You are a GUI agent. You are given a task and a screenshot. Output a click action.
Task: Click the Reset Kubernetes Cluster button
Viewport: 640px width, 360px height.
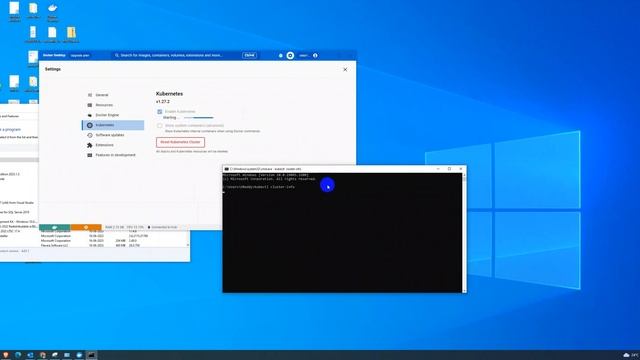click(x=180, y=142)
